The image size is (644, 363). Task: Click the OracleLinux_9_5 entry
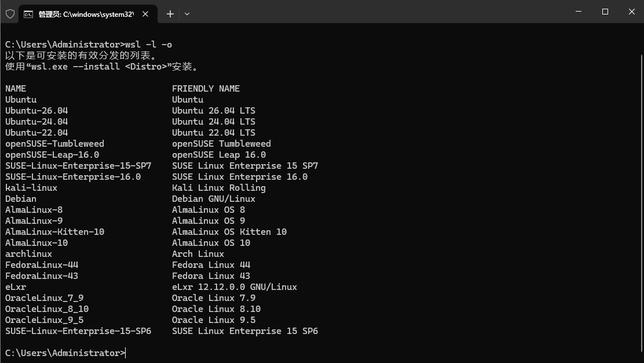click(45, 320)
